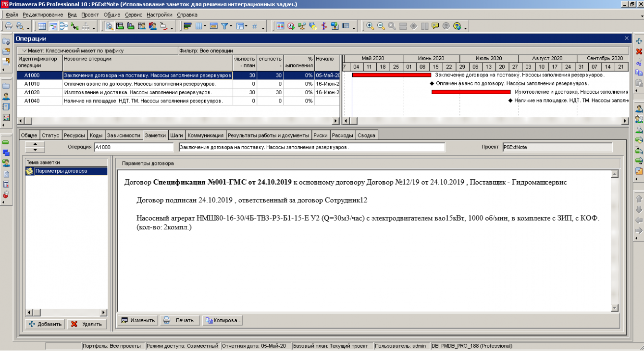This screenshot has height=351, width=644.
Task: Click the Печать button below the note
Action: click(180, 320)
